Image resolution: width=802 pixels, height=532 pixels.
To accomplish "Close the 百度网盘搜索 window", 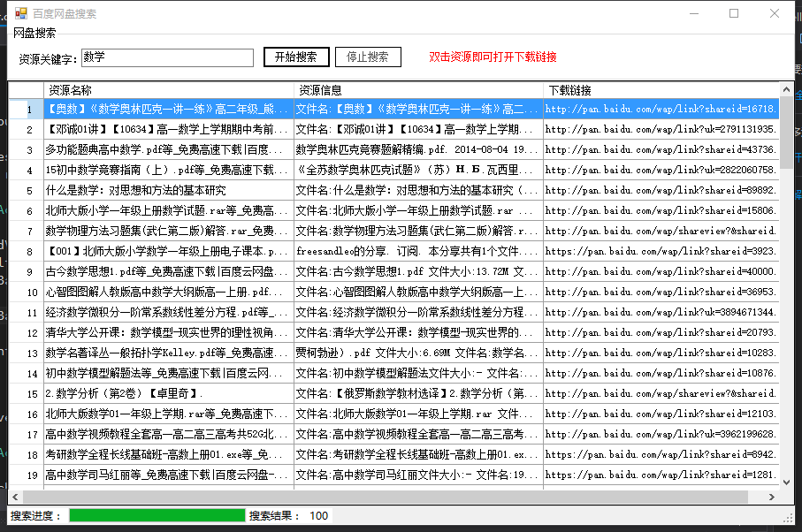I will (x=775, y=13).
